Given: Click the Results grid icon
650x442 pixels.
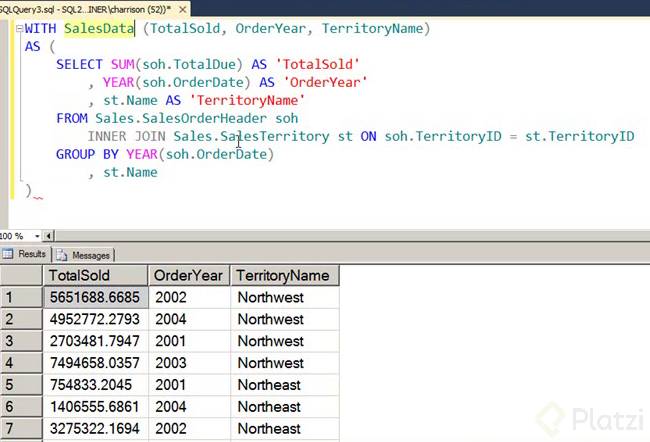Looking at the screenshot, I should coord(10,255).
